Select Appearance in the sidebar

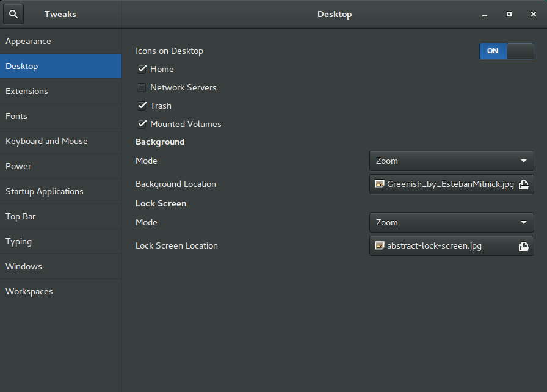pyautogui.click(x=60, y=41)
